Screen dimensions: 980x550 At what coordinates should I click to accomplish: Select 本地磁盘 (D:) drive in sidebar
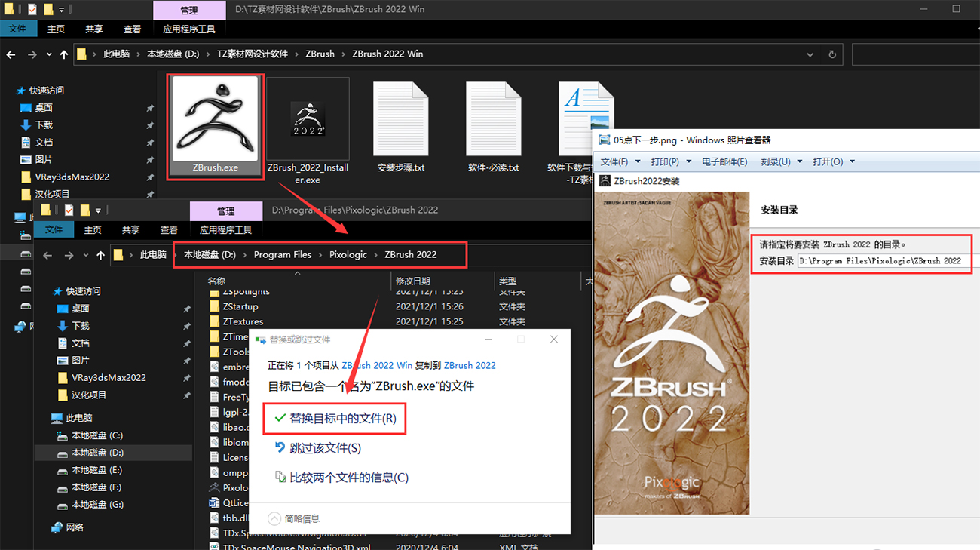(96, 453)
